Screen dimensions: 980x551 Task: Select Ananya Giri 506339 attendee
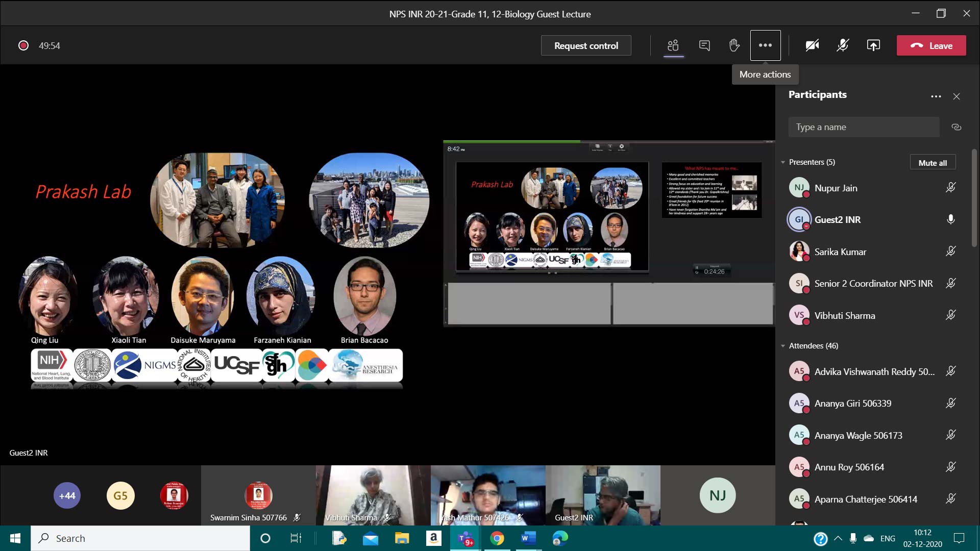click(873, 403)
